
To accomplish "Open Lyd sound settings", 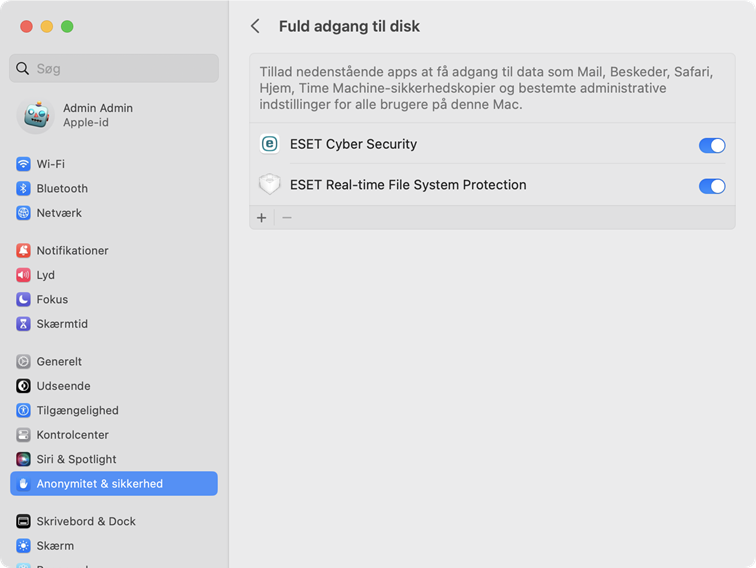I will point(114,275).
